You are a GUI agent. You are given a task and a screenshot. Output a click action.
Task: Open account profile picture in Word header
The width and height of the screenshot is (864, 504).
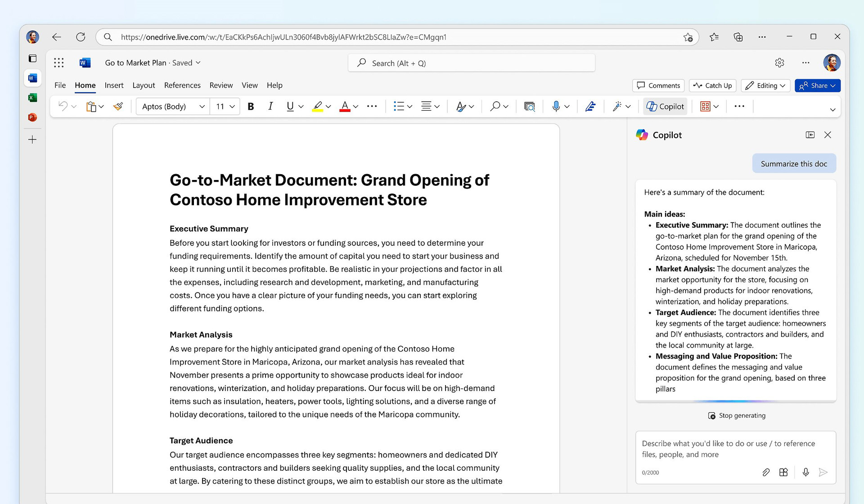coord(832,63)
